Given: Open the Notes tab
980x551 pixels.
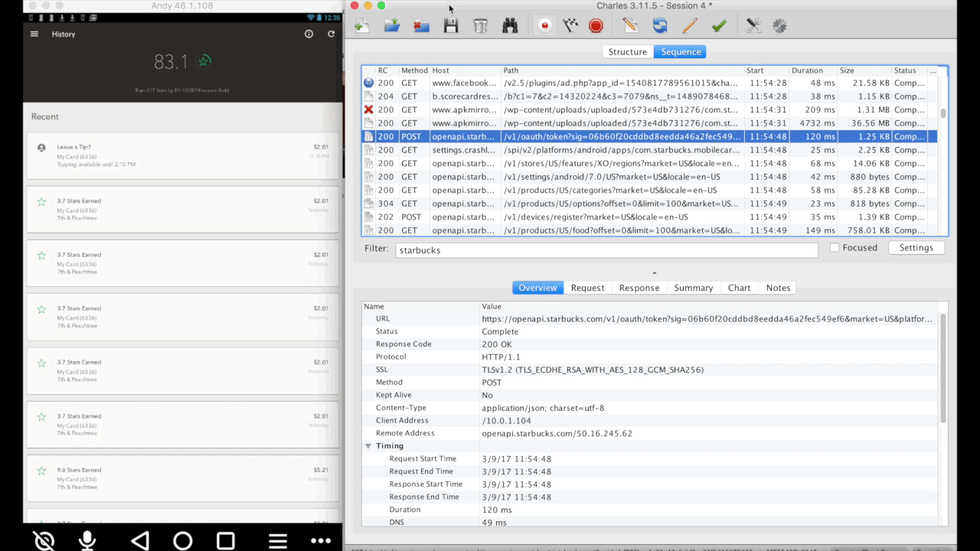Looking at the screenshot, I should tap(778, 288).
